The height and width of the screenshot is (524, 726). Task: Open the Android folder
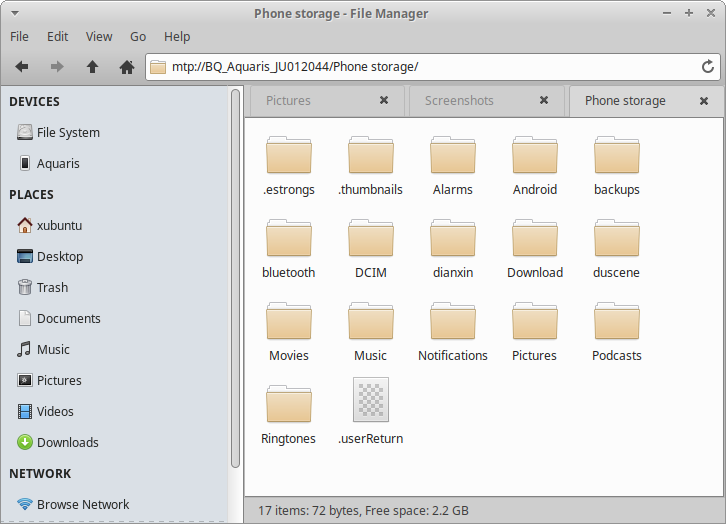pos(534,166)
